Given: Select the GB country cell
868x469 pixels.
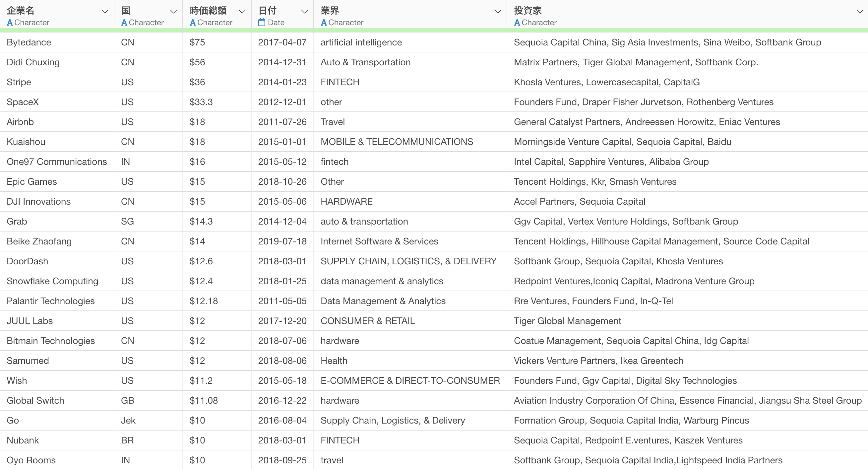Looking at the screenshot, I should click(149, 400).
